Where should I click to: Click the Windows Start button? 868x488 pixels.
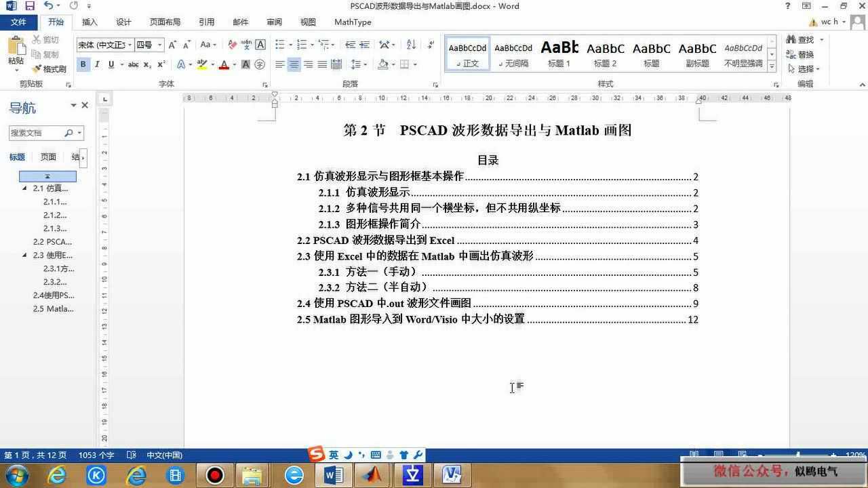pos(16,475)
